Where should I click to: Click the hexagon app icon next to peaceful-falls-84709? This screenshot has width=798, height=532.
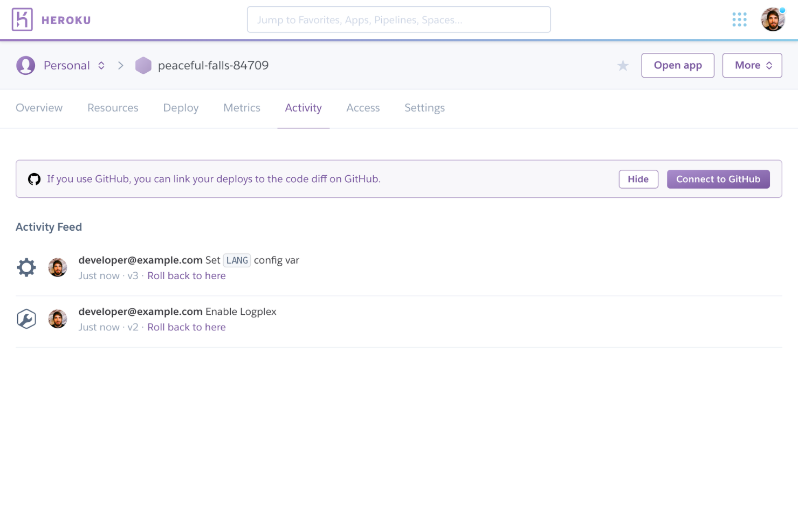[x=143, y=65]
